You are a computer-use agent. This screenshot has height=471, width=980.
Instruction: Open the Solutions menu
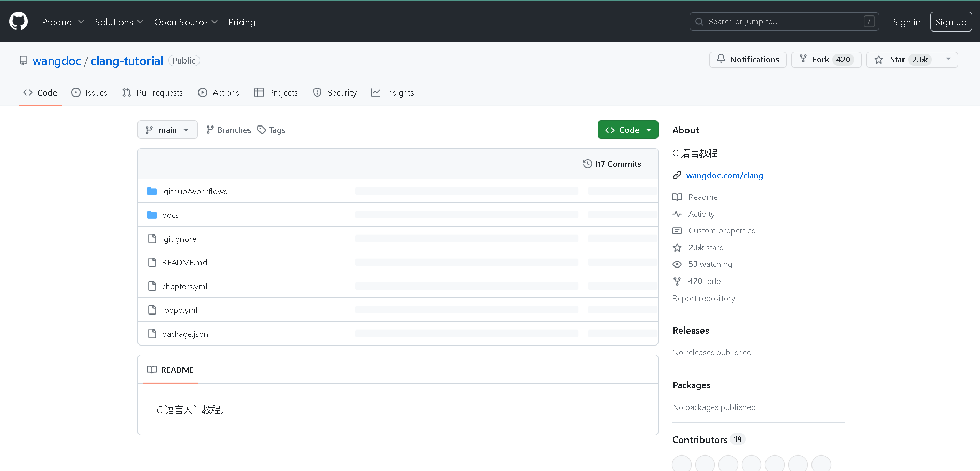[x=119, y=22]
